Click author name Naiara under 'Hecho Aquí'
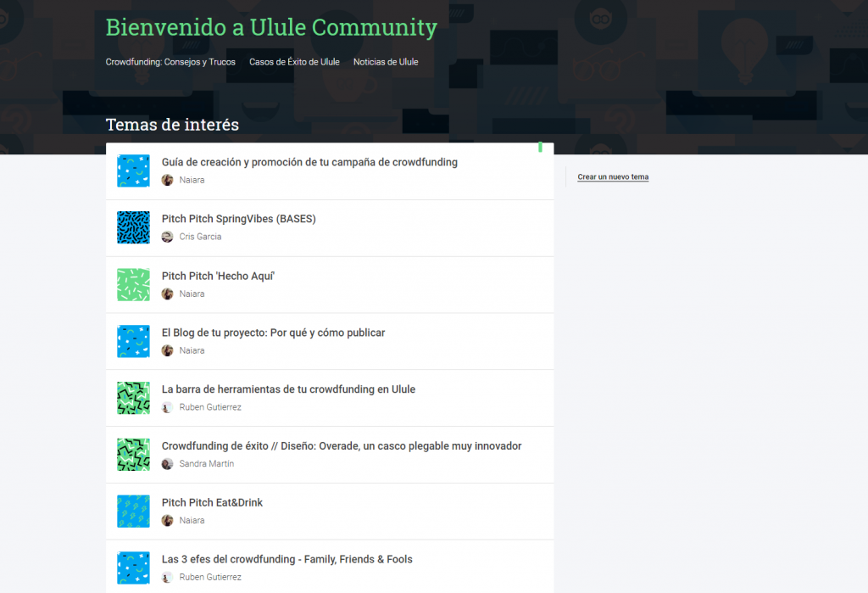Viewport: 868px width, 593px height. pyautogui.click(x=192, y=294)
